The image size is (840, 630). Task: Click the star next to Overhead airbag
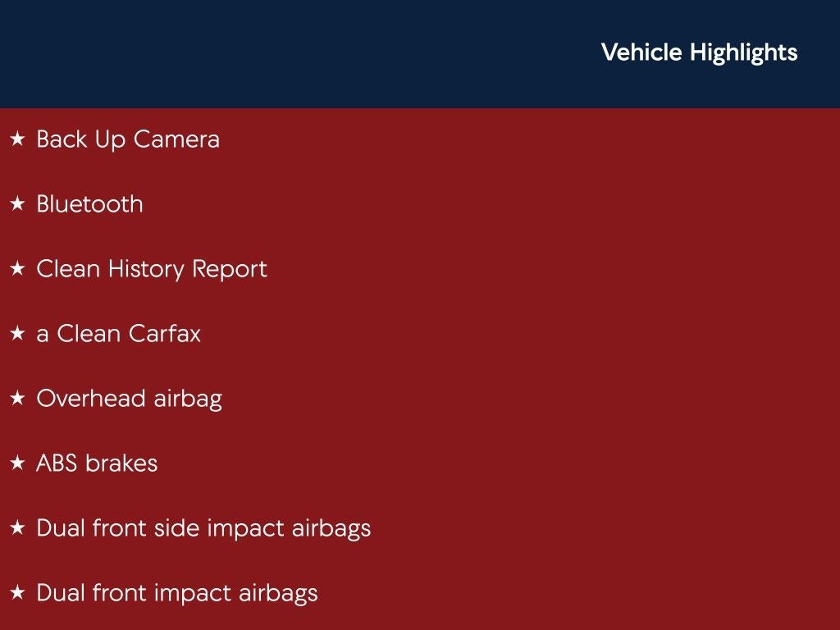tap(17, 399)
